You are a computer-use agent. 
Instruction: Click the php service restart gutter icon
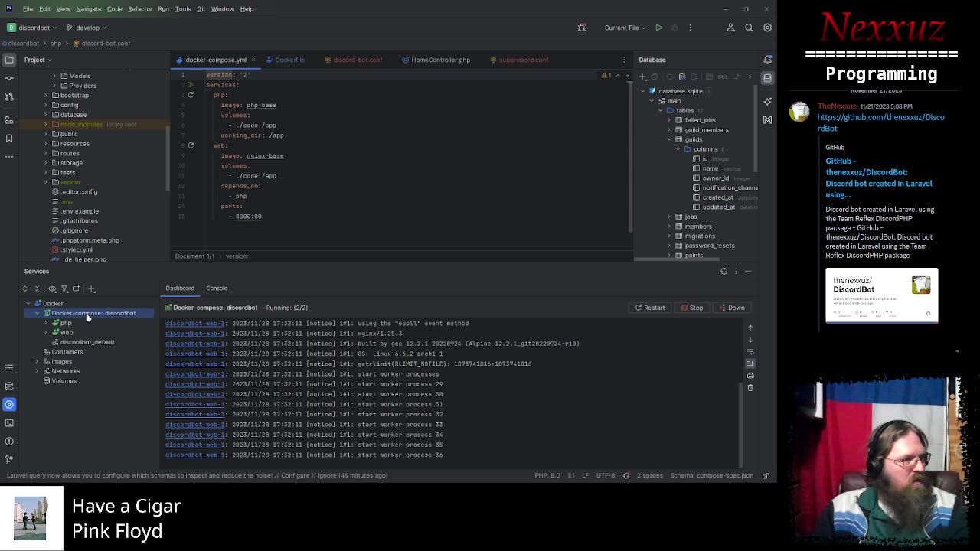point(191,95)
